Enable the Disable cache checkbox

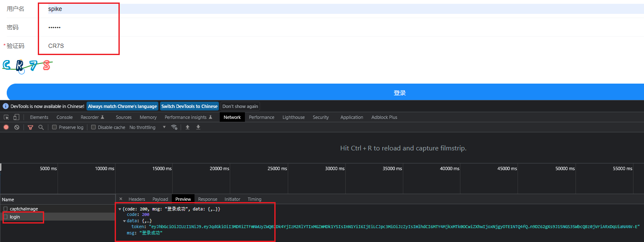[94, 127]
